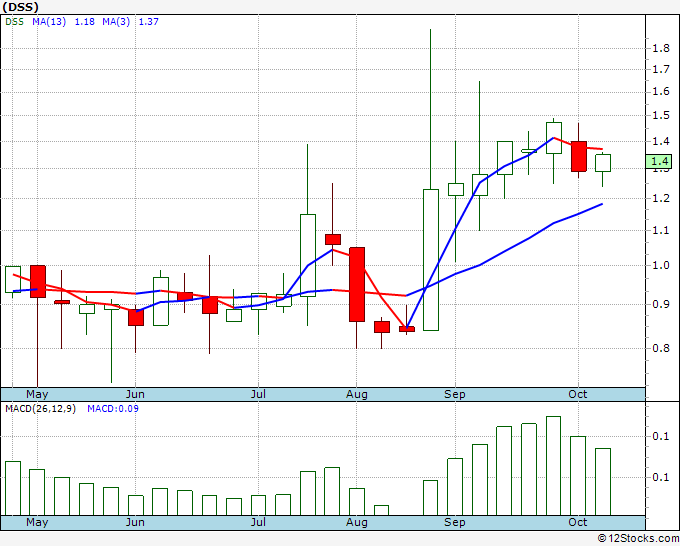Click Sep on the price chart date axis
This screenshot has height=546, width=680.
pos(454,394)
